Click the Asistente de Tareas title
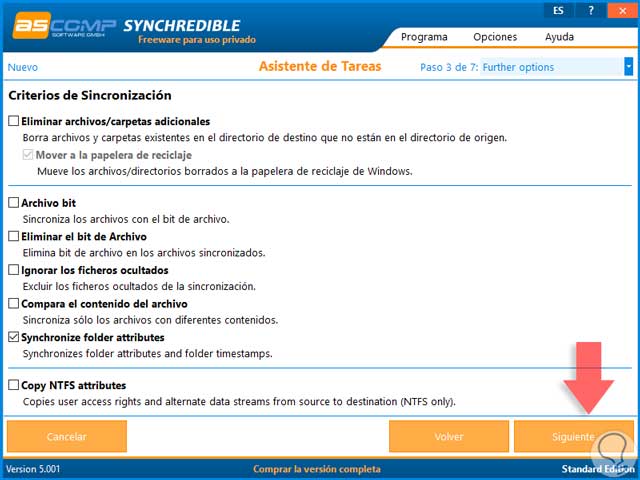 click(x=320, y=66)
